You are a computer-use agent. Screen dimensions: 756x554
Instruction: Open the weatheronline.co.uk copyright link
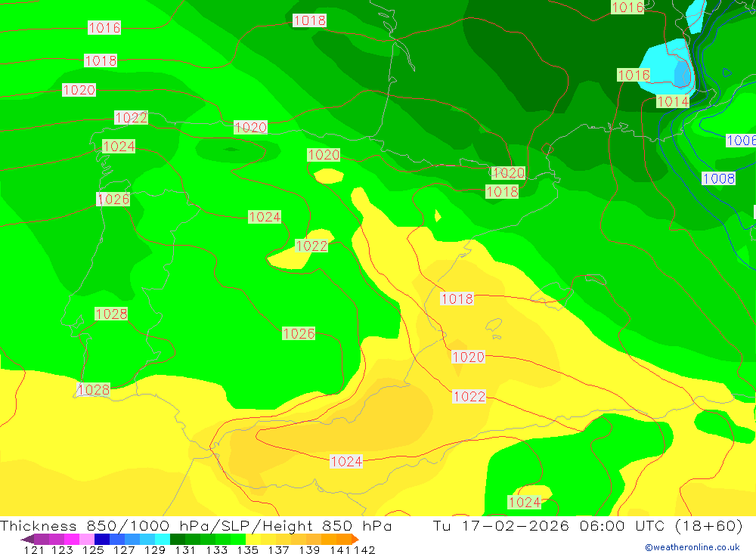692,547
